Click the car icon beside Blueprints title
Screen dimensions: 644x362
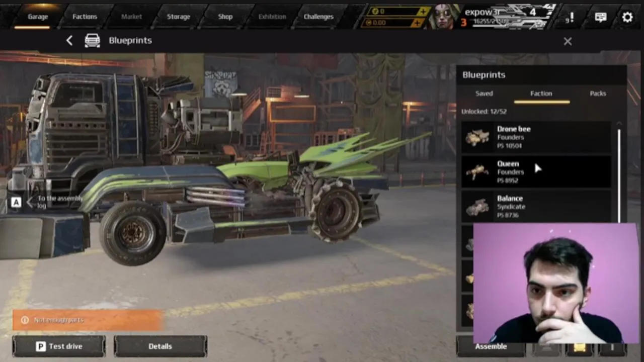pyautogui.click(x=92, y=40)
